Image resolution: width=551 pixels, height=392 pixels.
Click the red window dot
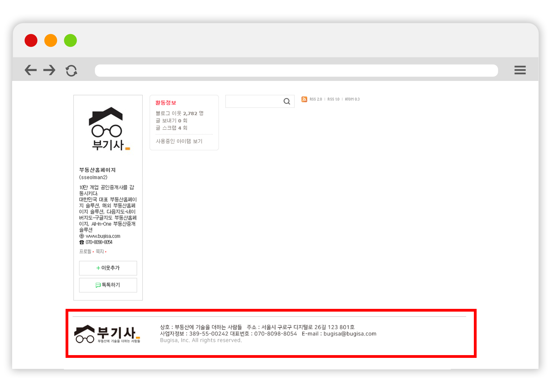tap(31, 40)
